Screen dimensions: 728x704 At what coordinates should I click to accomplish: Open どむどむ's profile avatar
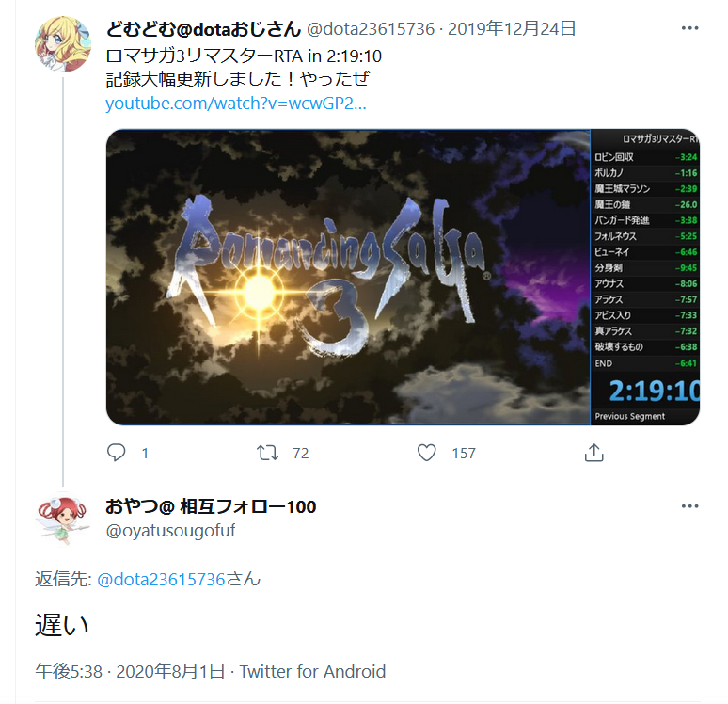[x=63, y=44]
